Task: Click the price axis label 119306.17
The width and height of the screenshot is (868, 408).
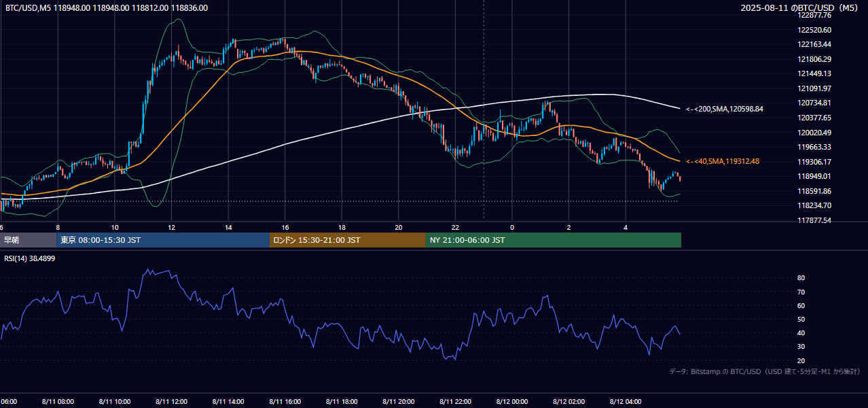Action: tap(814, 162)
